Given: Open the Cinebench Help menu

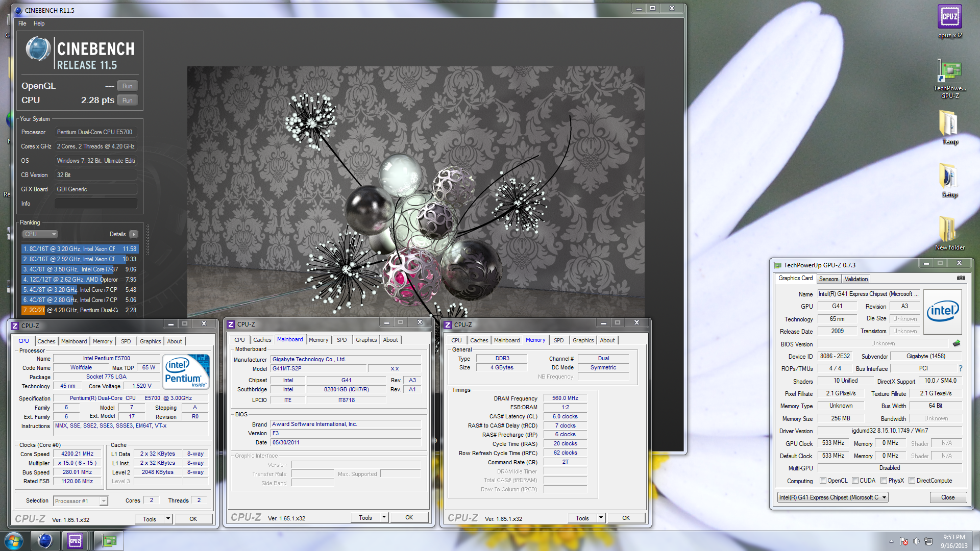Looking at the screenshot, I should click(x=39, y=23).
